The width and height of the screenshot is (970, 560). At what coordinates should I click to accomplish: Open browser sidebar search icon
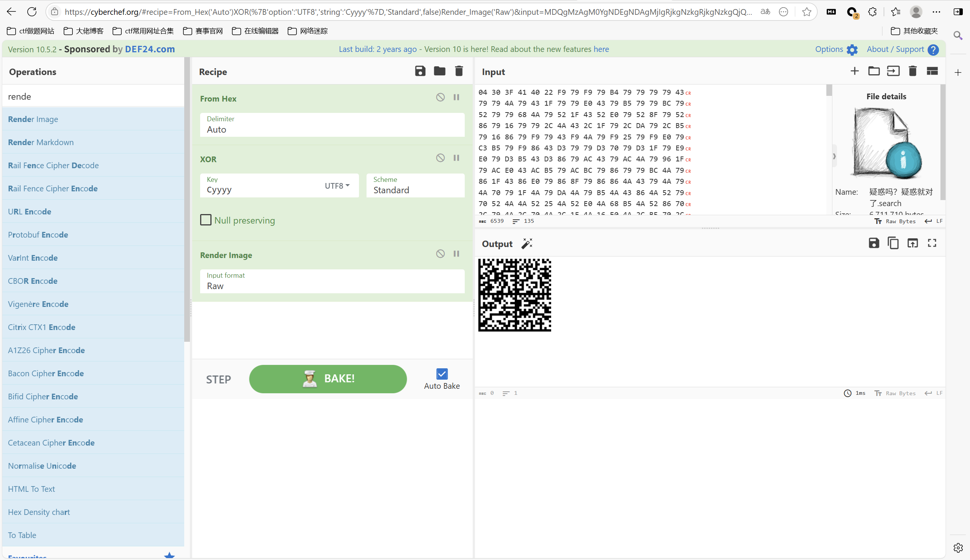coord(958,35)
